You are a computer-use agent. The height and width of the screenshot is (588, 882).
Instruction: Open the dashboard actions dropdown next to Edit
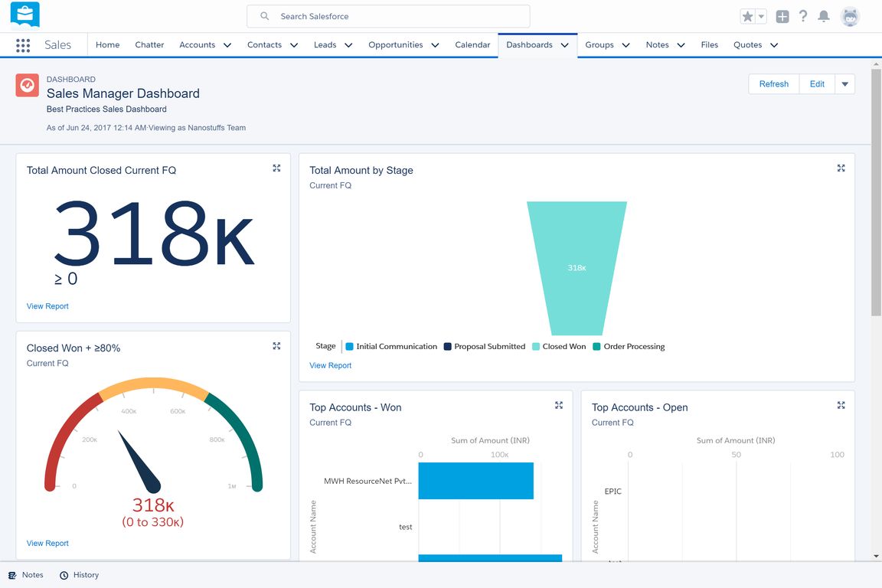click(845, 84)
